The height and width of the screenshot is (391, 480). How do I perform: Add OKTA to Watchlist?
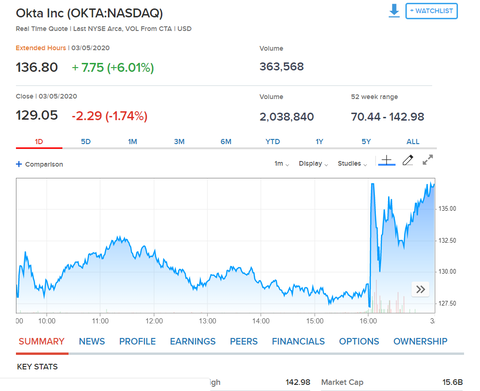click(431, 11)
